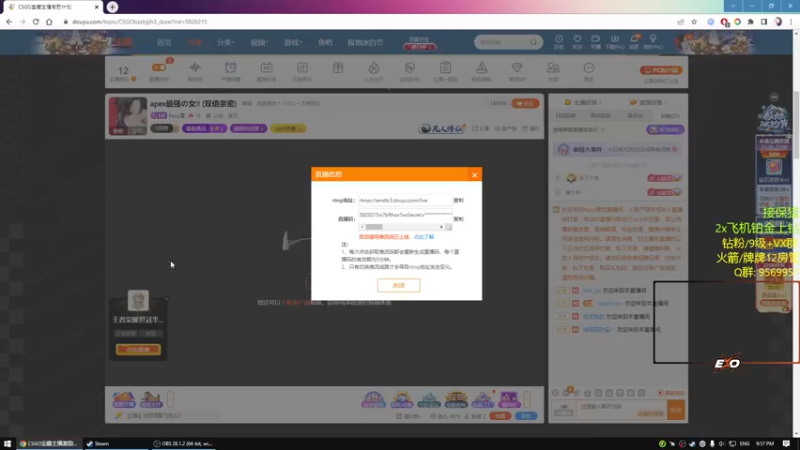This screenshot has width=800, height=450.
Task: Click the rtmp address input field
Action: pyautogui.click(x=405, y=201)
